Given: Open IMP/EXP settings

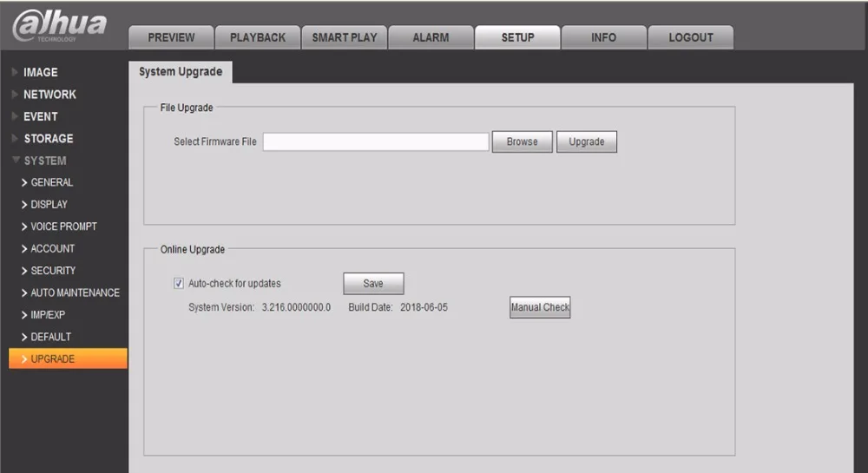Looking at the screenshot, I should 48,315.
